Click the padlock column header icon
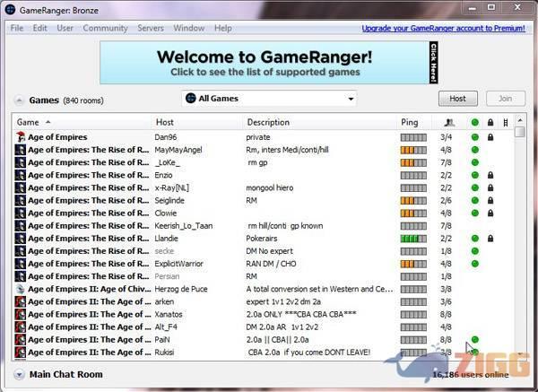Image resolution: width=538 pixels, height=392 pixels. coord(490,122)
